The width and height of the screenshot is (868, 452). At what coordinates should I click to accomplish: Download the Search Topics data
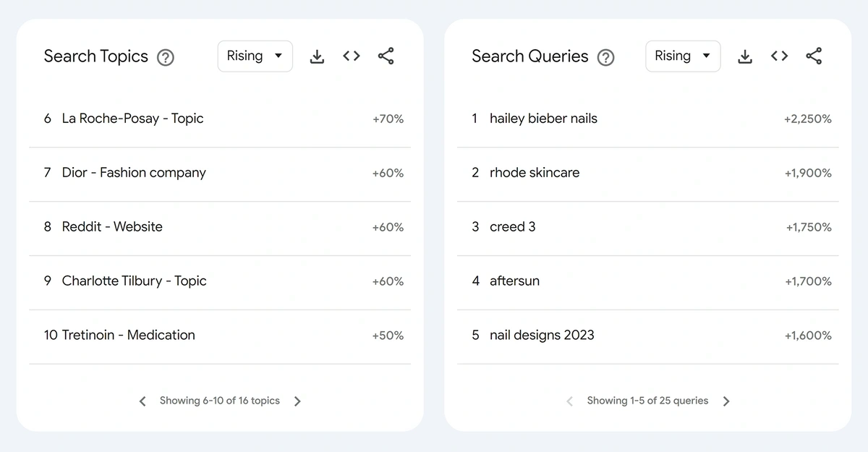tap(317, 56)
